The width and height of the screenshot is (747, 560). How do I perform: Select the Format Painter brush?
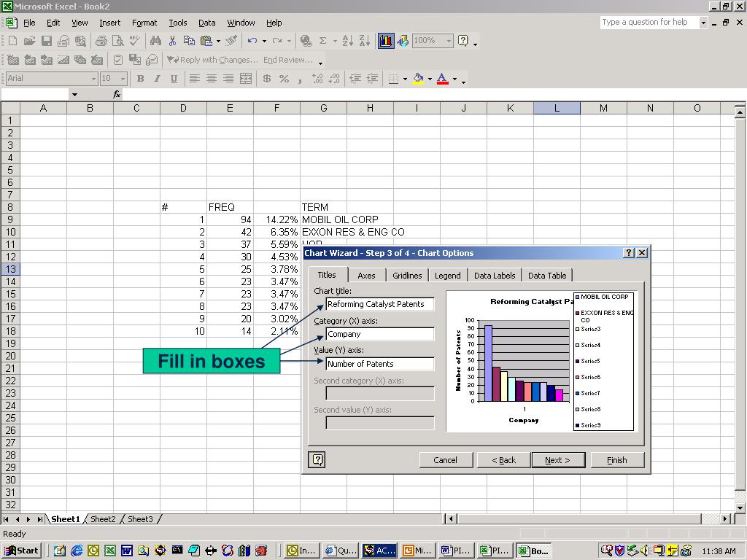(231, 41)
